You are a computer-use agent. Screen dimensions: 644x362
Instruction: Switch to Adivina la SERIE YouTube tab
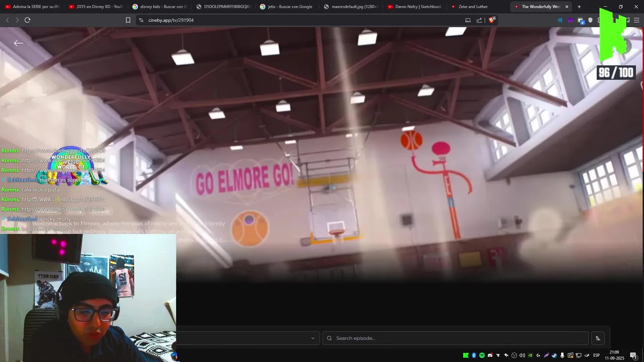point(32,7)
